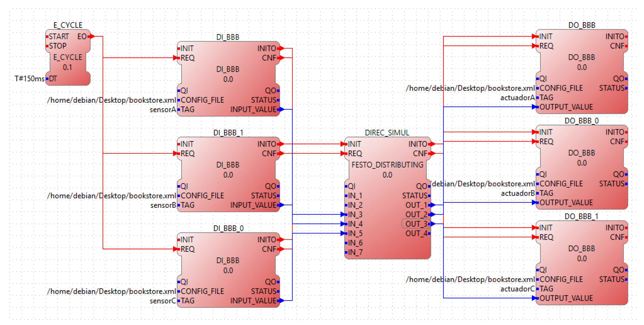
Task: Click the sensorC TAG parameter value
Action: 162,301
